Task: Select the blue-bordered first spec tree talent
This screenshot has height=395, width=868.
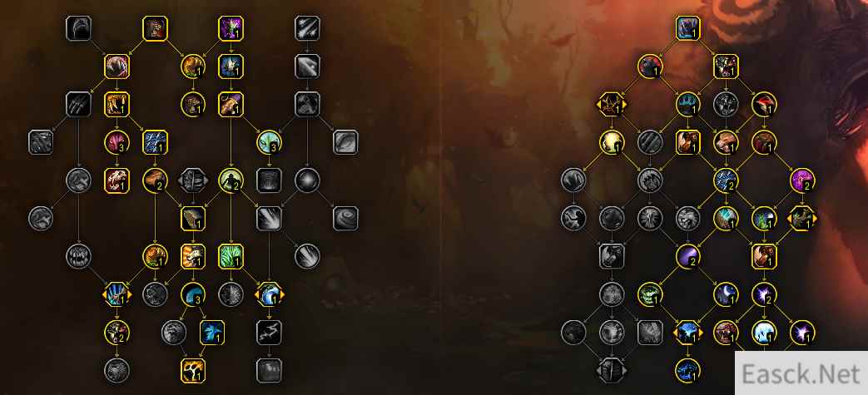Action: [688, 27]
